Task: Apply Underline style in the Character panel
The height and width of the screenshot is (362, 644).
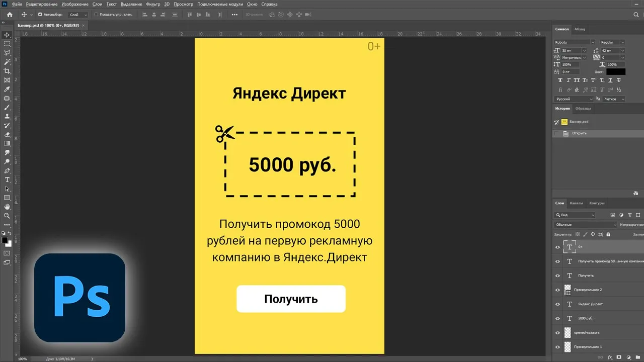Action: [x=609, y=80]
